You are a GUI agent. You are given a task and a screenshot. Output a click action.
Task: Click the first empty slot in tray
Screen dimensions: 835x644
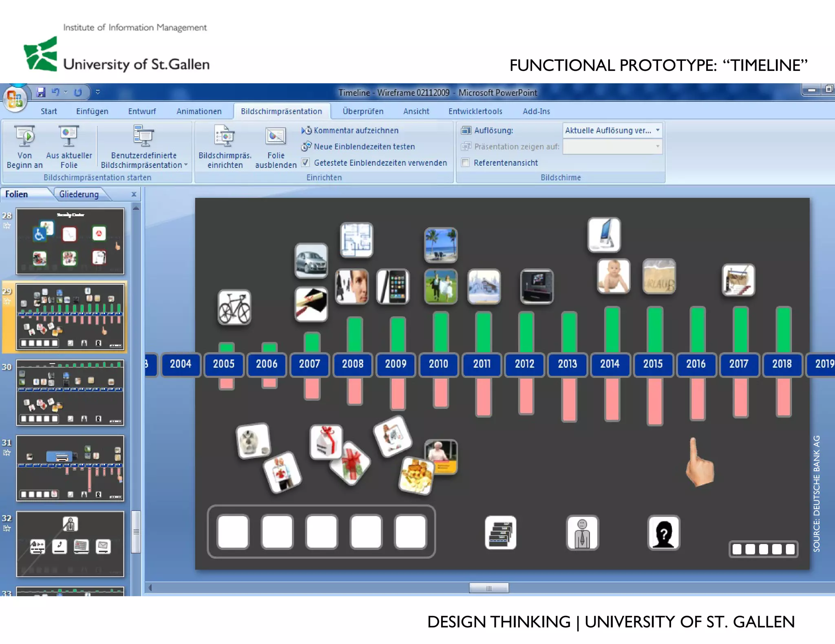233,532
